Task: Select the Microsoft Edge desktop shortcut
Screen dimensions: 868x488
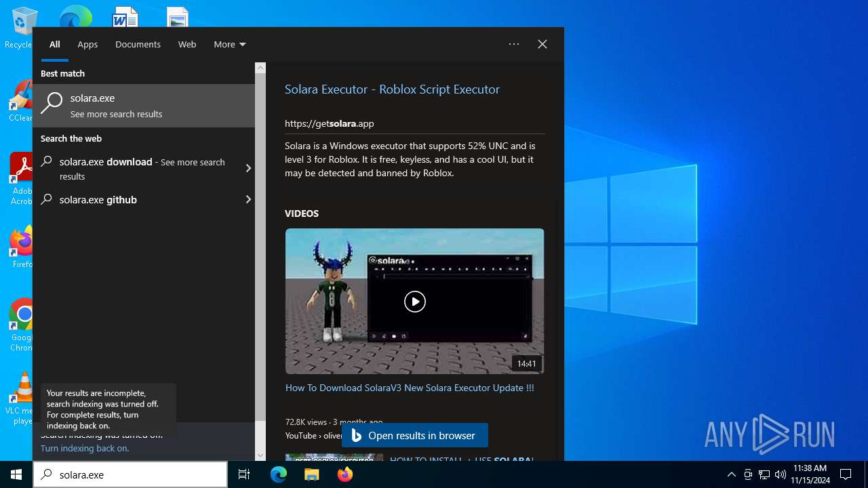Action: [75, 16]
